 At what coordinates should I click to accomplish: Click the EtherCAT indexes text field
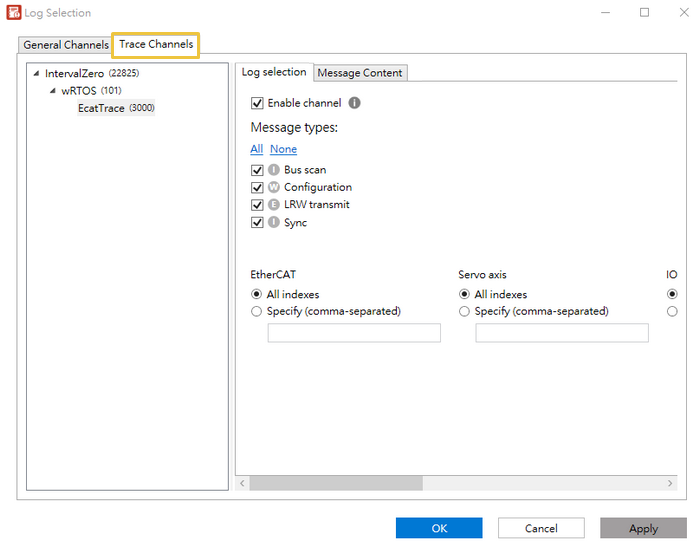click(x=354, y=333)
